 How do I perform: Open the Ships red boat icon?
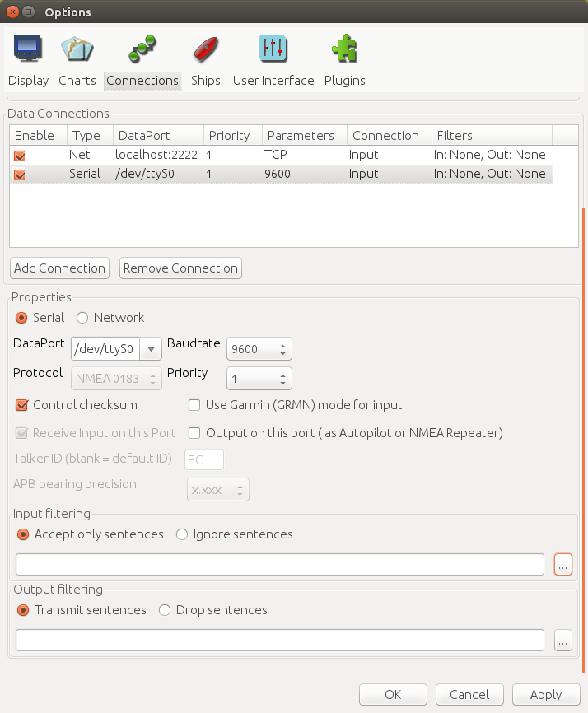(x=206, y=49)
